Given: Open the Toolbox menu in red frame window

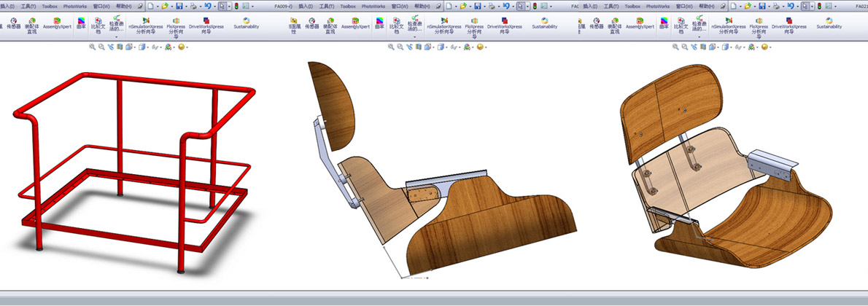Looking at the screenshot, I should [50, 6].
